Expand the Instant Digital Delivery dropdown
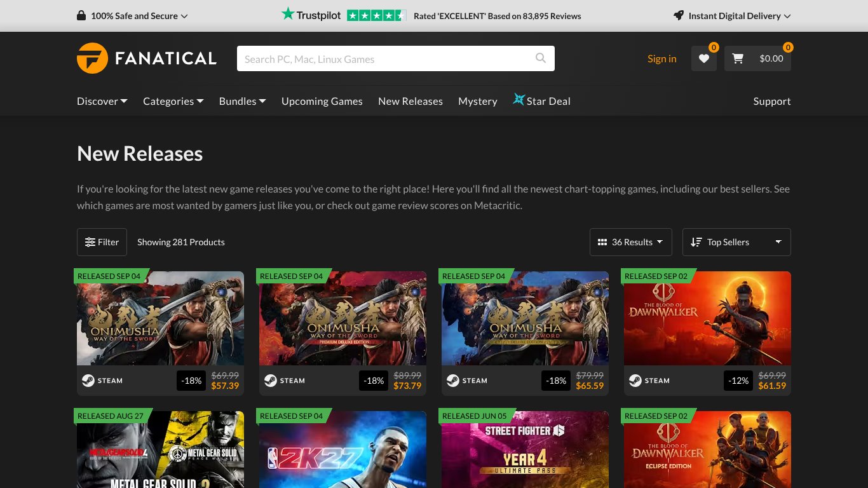Viewport: 868px width, 488px height. [732, 16]
